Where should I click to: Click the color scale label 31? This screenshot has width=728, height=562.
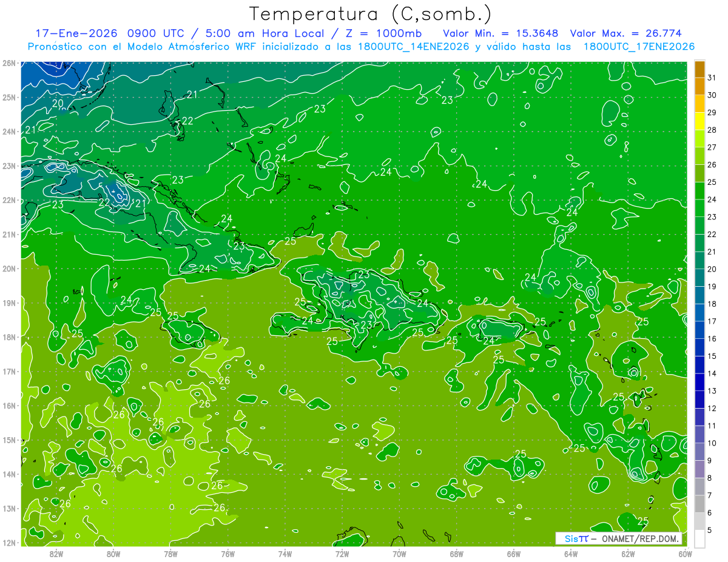pyautogui.click(x=712, y=78)
